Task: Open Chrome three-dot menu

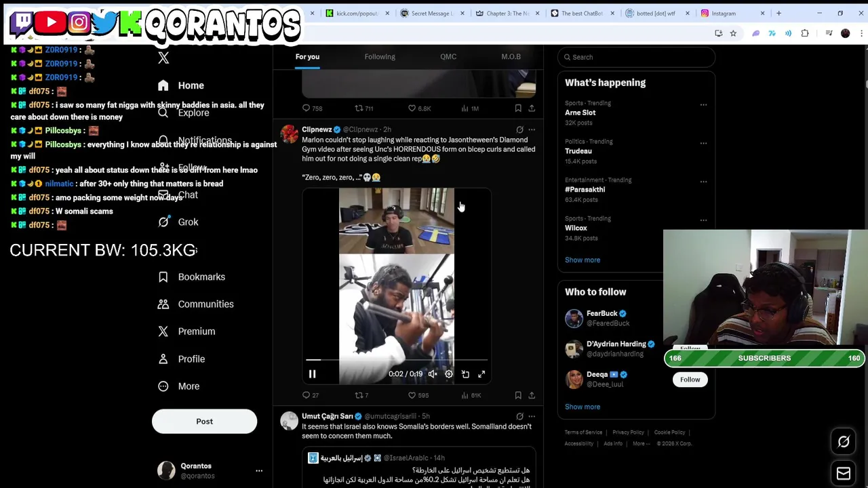Action: tap(861, 33)
